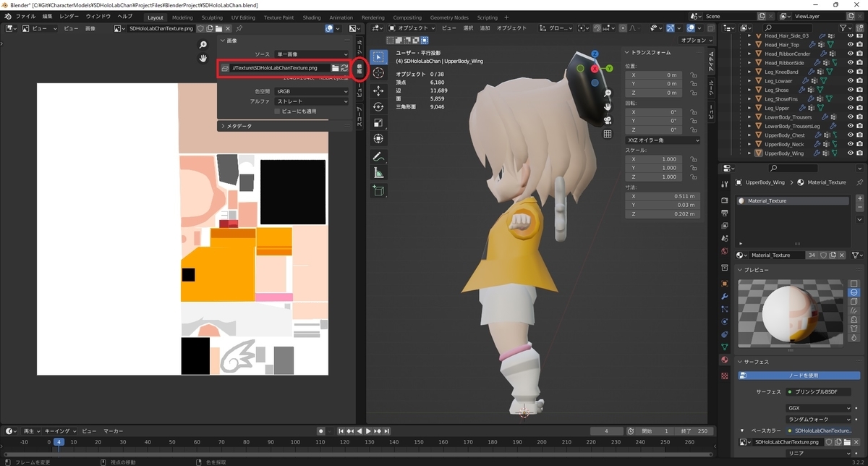This screenshot has width=868, height=466.
Task: Select Material_Texture slot in material list
Action: point(794,200)
